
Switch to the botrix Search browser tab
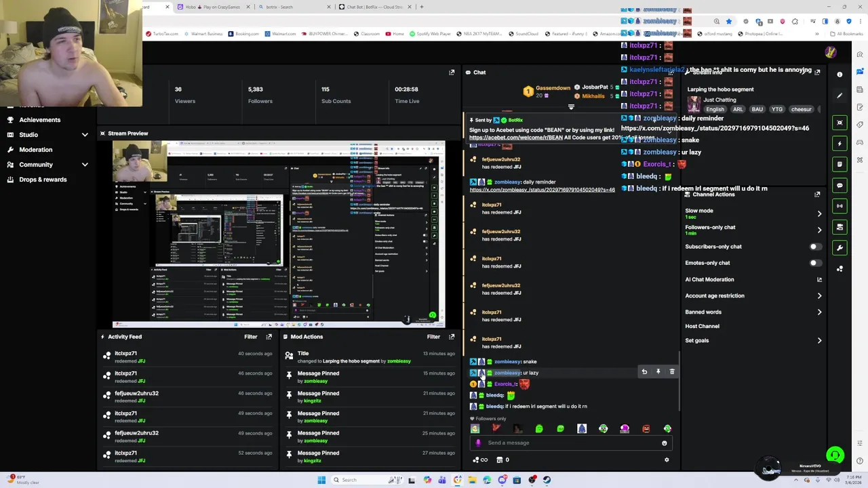point(294,7)
